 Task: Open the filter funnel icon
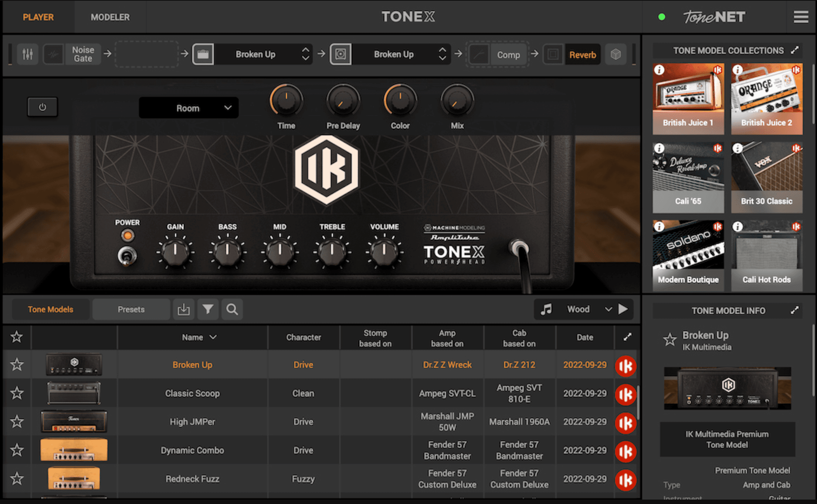pyautogui.click(x=208, y=309)
